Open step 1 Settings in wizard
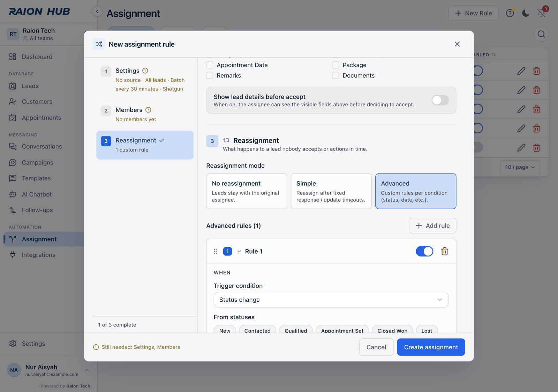The width and height of the screenshot is (558, 392). tap(145, 79)
